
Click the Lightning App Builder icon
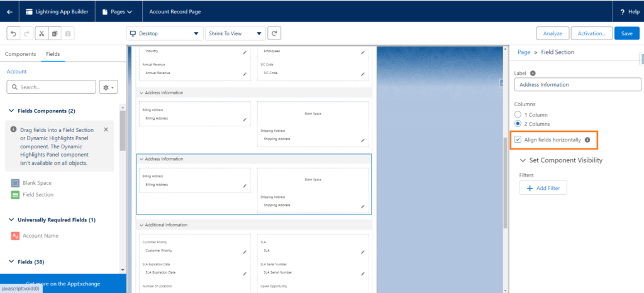29,11
